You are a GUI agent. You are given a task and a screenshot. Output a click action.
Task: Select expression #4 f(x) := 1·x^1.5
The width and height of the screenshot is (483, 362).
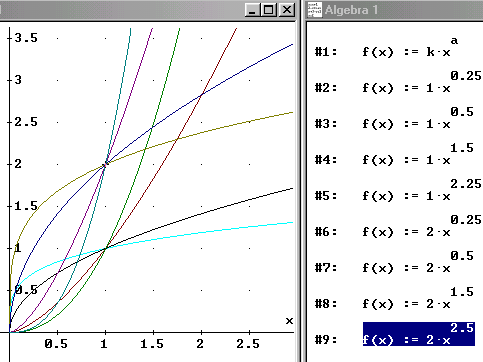click(x=418, y=154)
